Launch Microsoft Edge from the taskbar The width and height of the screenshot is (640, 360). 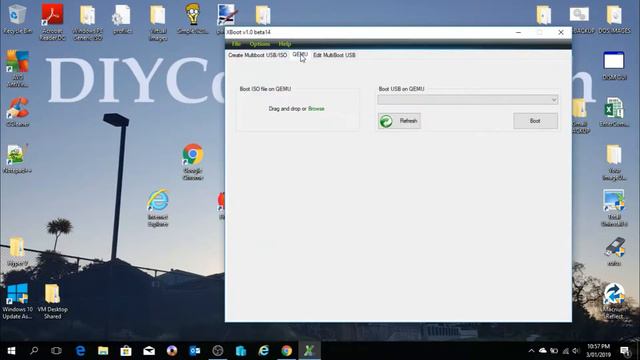[80, 351]
